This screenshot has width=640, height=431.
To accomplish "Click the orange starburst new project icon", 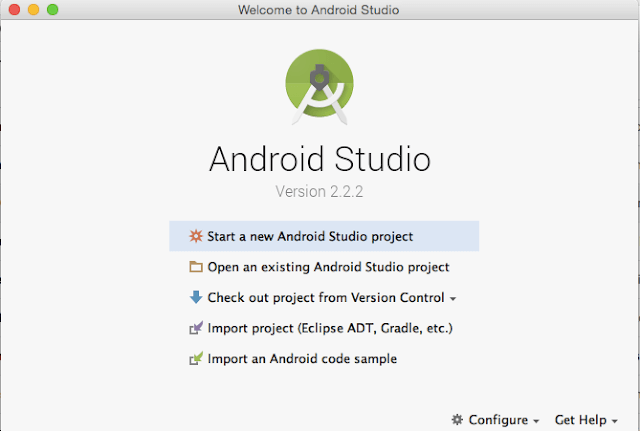I will 196,236.
